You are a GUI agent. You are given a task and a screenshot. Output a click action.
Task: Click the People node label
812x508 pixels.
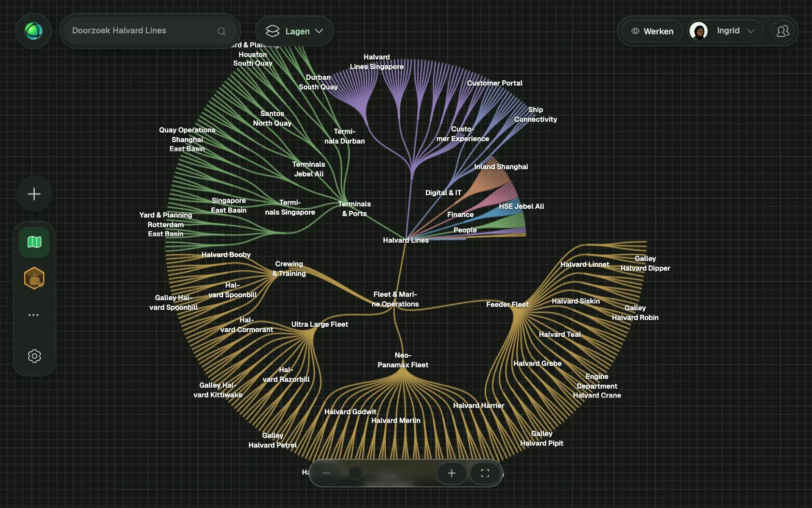(x=465, y=230)
